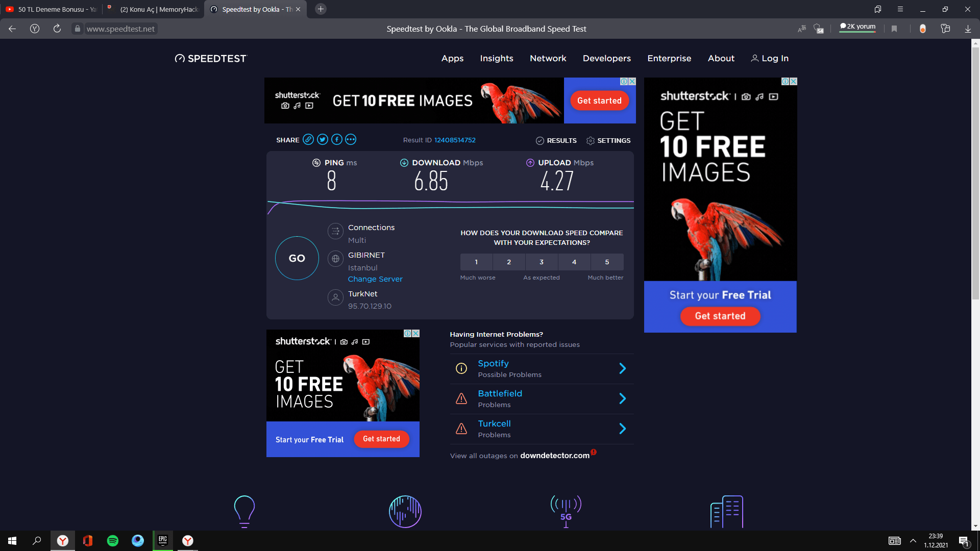Open Office from the taskbar
Screen dimensions: 980x551
[88, 541]
